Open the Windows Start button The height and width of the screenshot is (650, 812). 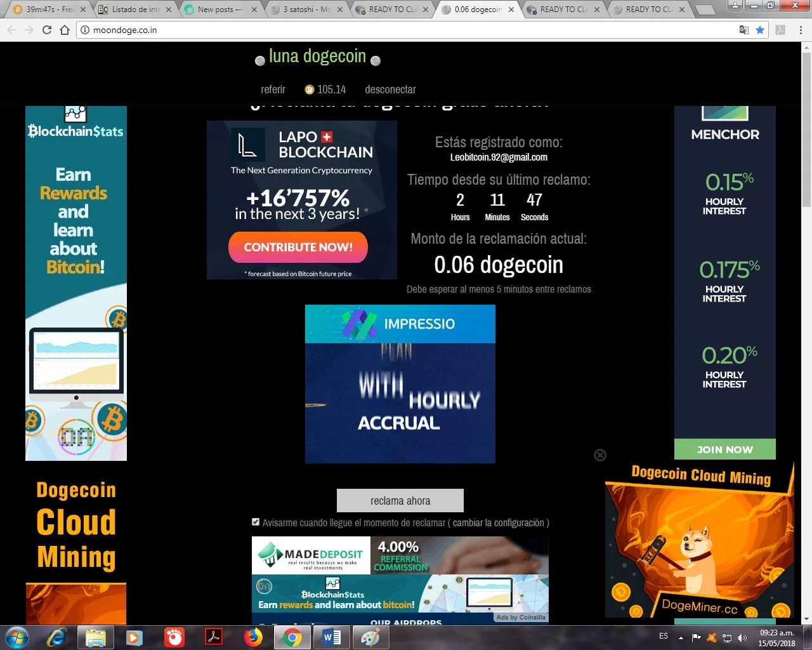[16, 637]
